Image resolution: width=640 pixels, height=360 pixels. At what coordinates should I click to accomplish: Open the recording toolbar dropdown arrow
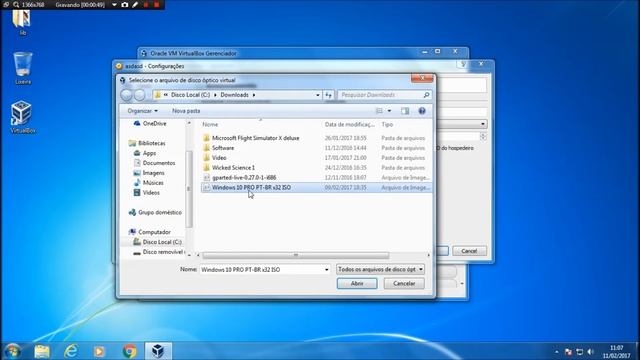click(114, 4)
